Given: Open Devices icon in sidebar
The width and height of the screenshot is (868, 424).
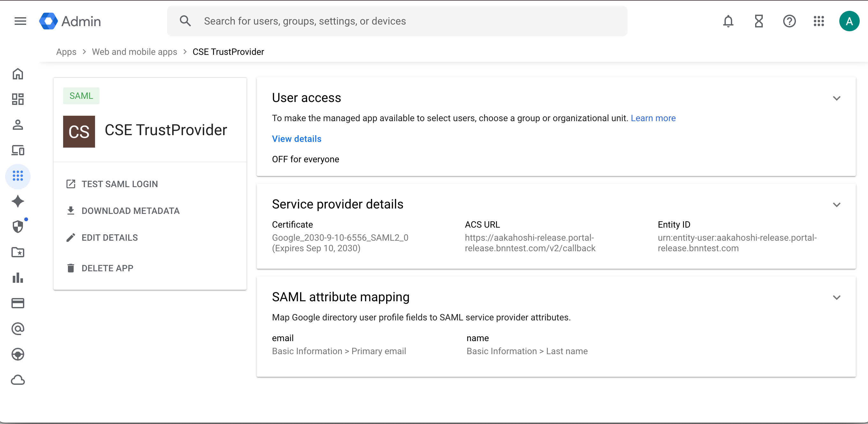Looking at the screenshot, I should [x=18, y=150].
